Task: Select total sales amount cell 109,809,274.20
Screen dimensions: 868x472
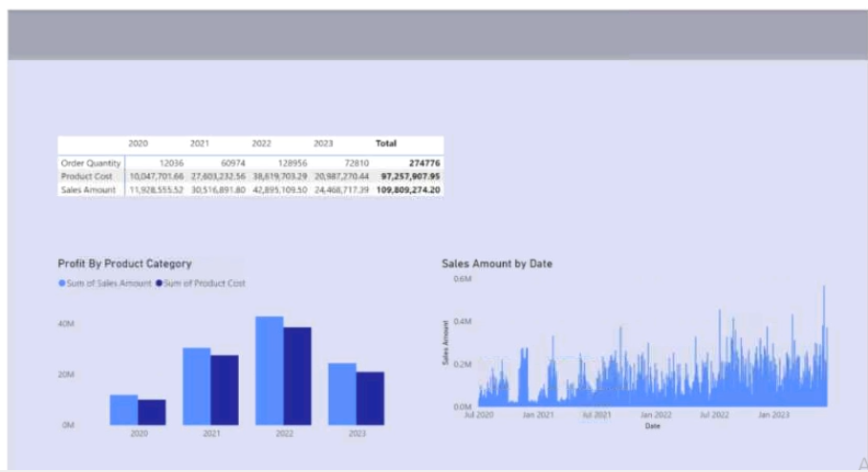Action: (x=408, y=190)
